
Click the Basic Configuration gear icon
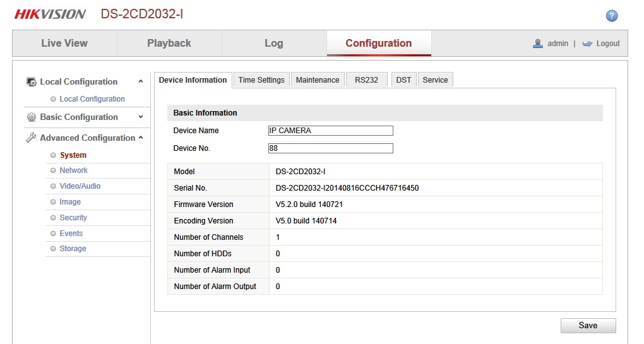tap(31, 117)
